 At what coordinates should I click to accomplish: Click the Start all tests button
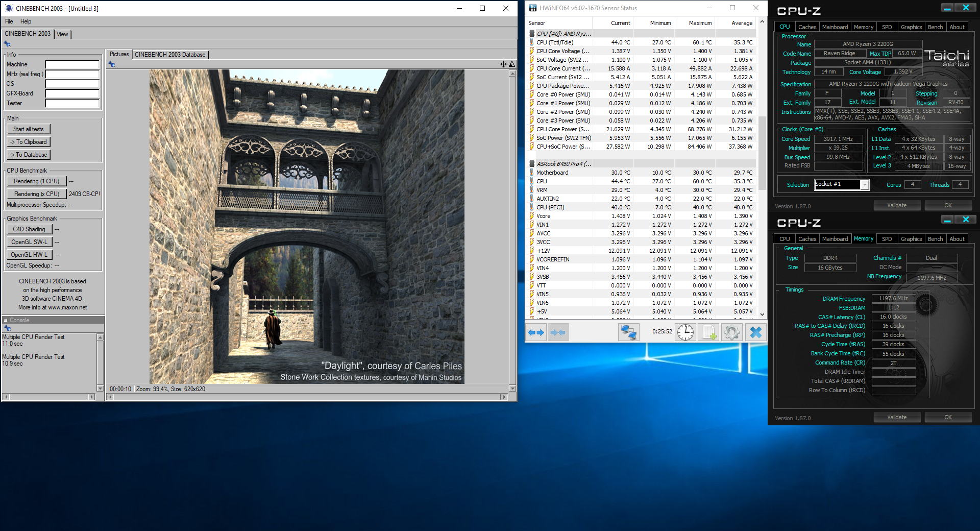29,129
